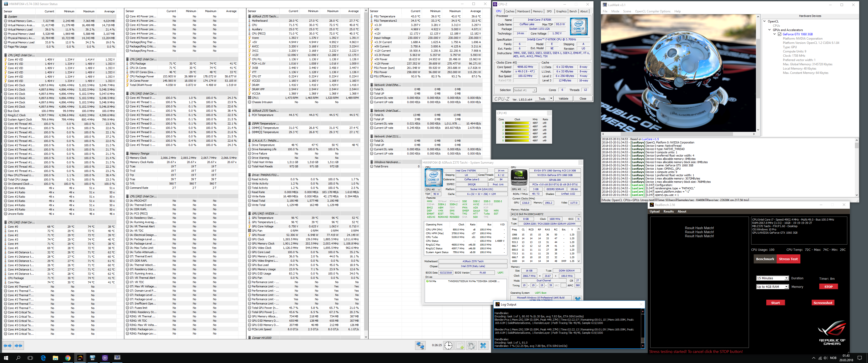Open CPU #0 dropdown in System Summary

coord(433,189)
